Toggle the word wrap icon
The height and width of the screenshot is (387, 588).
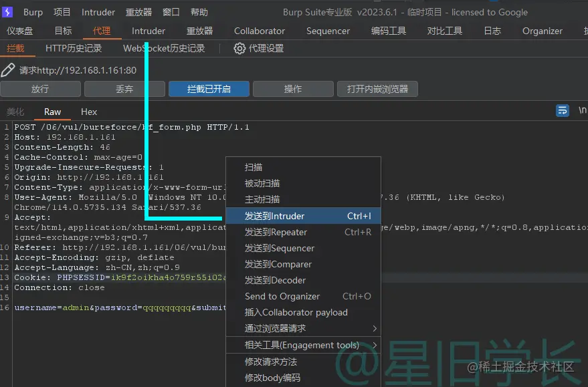(562, 110)
